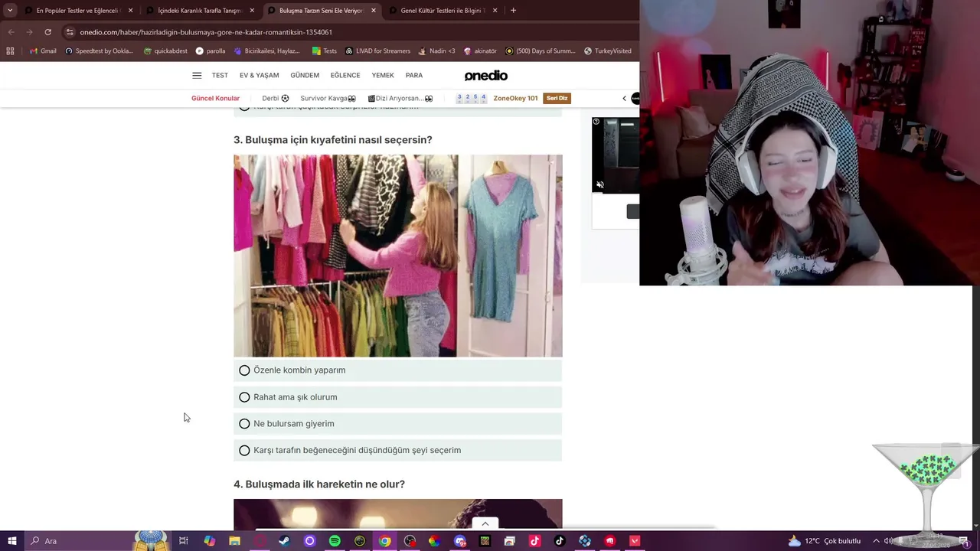Open File Explorer from the taskbar
The width and height of the screenshot is (980, 551).
(x=234, y=541)
